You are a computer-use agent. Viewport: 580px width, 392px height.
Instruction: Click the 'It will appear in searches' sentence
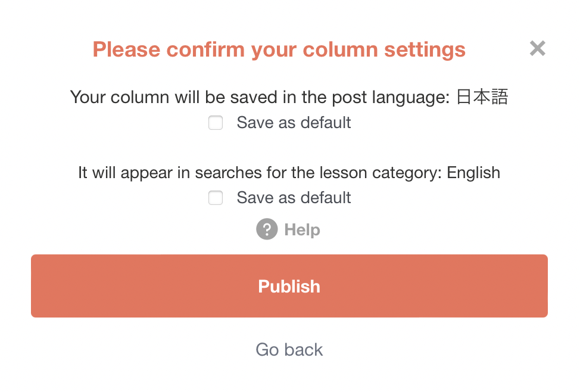(289, 173)
